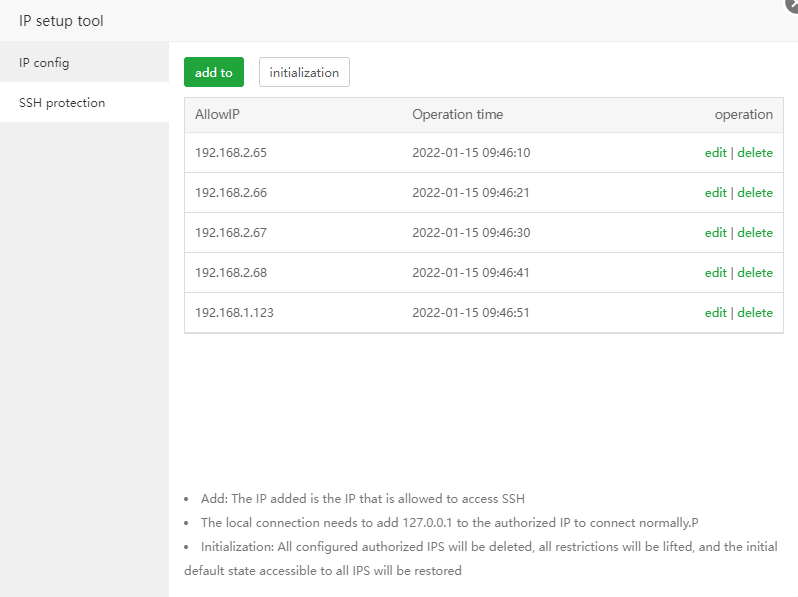This screenshot has height=597, width=798.
Task: Click the AllowIP column header
Action: (x=217, y=115)
